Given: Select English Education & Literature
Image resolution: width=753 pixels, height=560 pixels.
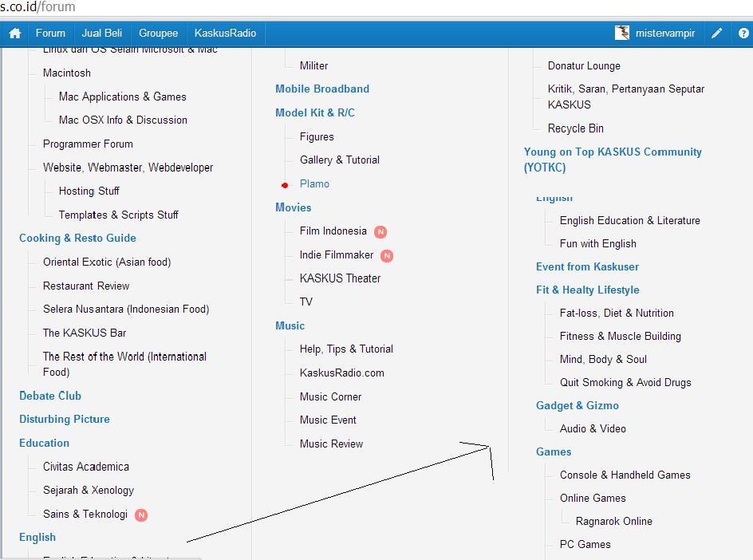Looking at the screenshot, I should point(629,220).
